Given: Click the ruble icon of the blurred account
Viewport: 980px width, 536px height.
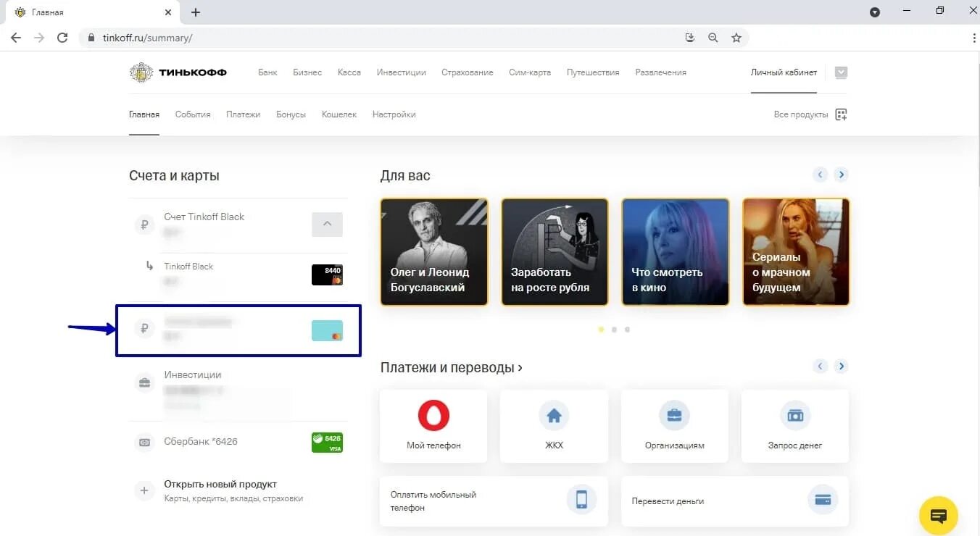Looking at the screenshot, I should [144, 329].
